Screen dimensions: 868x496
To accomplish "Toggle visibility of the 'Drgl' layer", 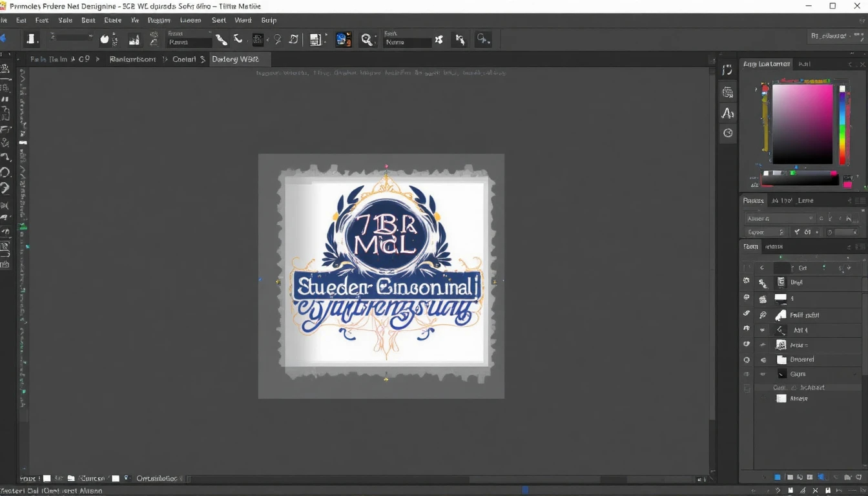I will pyautogui.click(x=747, y=282).
